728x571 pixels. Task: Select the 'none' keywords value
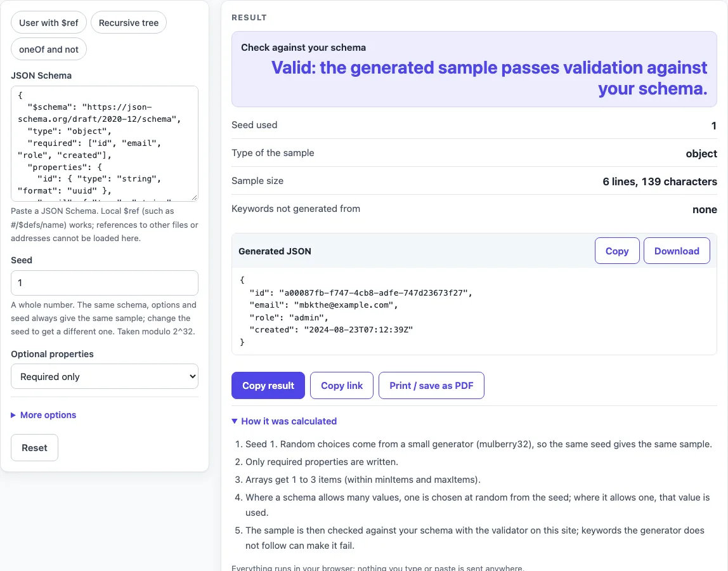point(705,209)
